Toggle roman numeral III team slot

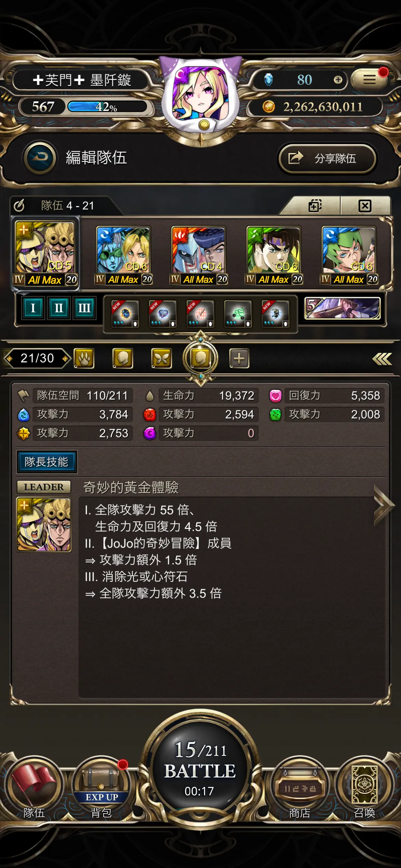84,308
